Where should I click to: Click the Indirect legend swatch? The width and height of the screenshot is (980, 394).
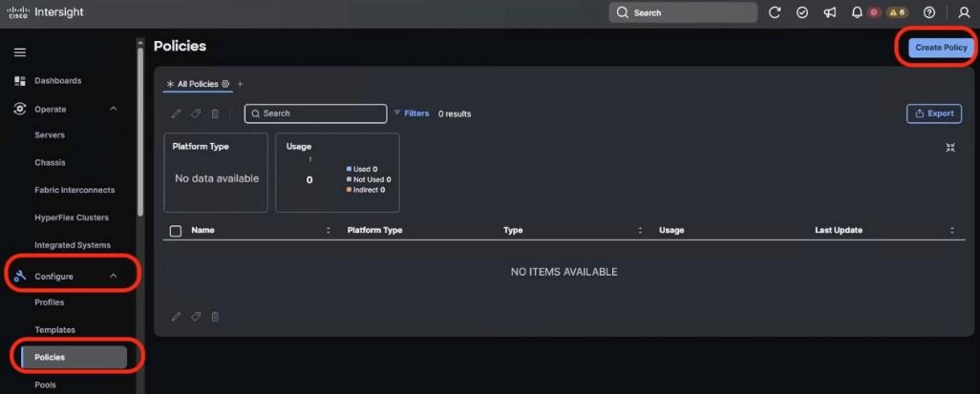click(349, 190)
